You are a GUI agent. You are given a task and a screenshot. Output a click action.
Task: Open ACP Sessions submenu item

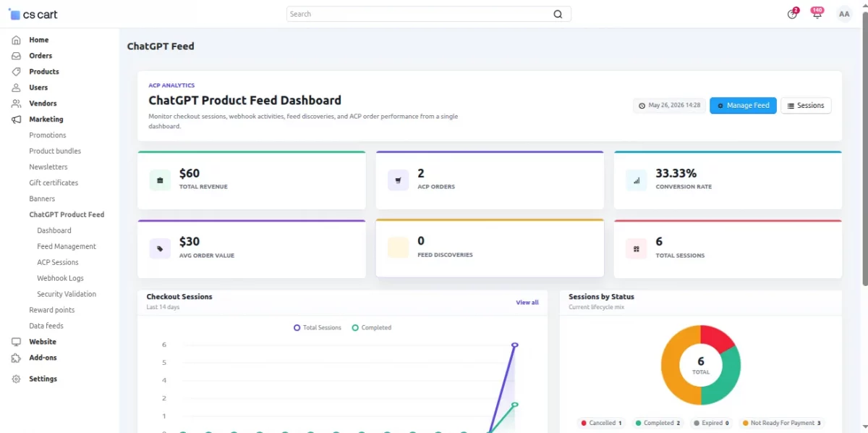coord(58,263)
